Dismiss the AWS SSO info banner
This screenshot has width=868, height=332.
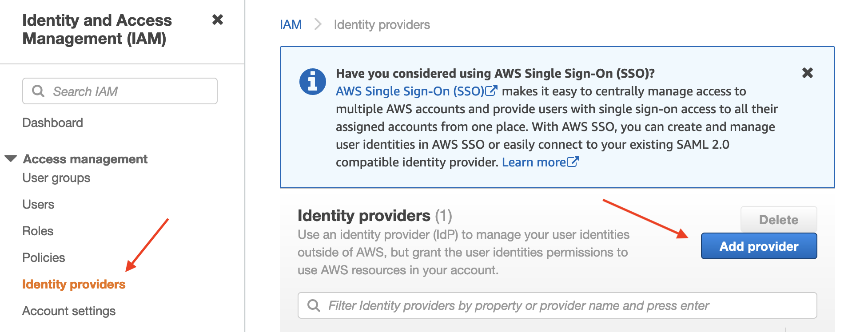[807, 73]
